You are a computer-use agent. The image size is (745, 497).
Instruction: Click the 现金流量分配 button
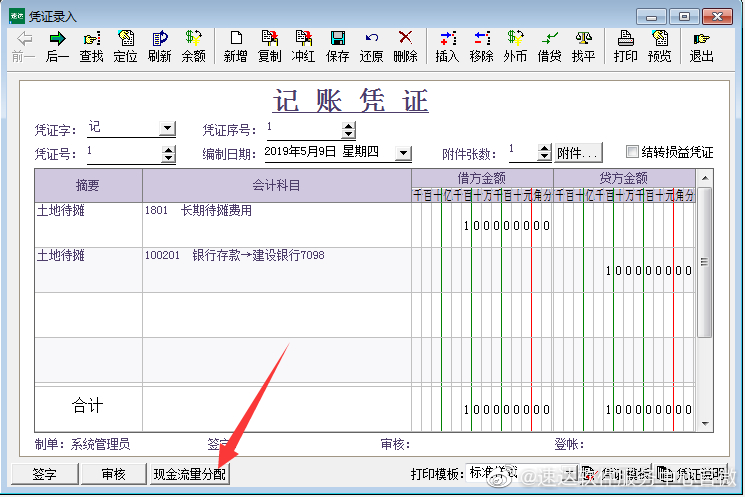click(190, 474)
